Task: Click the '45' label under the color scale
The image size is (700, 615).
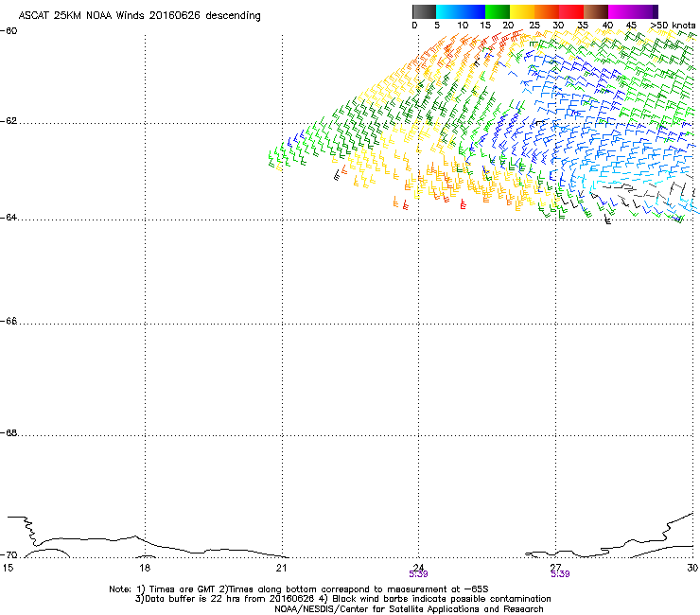Action: pyautogui.click(x=631, y=26)
